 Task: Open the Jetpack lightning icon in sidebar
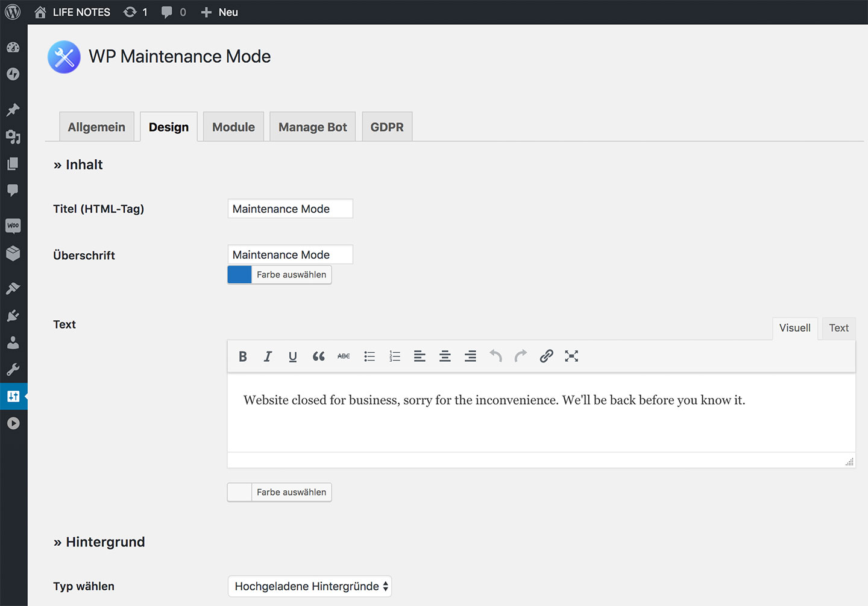13,74
